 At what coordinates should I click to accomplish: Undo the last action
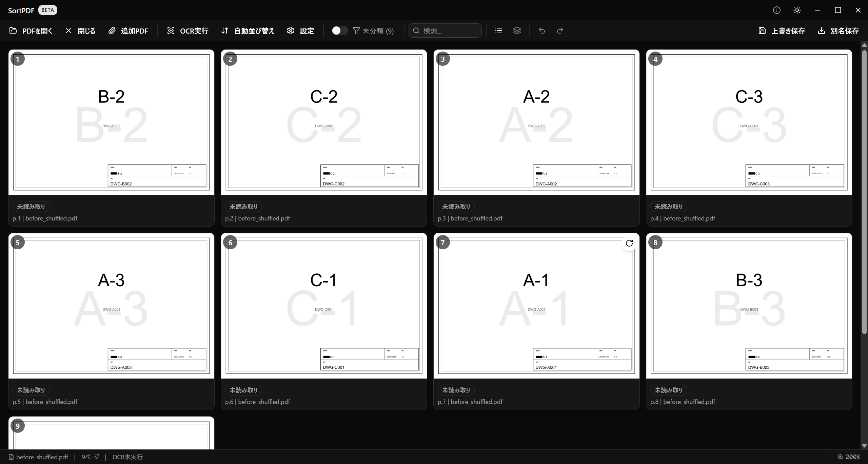click(x=541, y=31)
